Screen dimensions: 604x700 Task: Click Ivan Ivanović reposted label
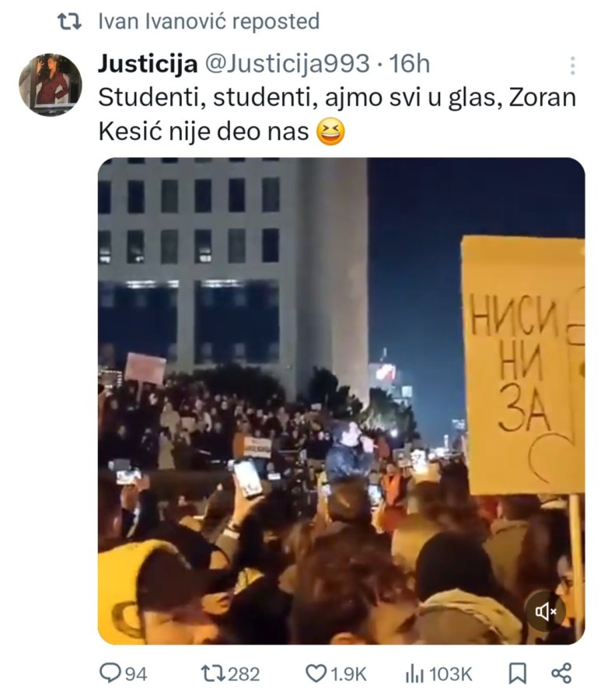click(209, 22)
